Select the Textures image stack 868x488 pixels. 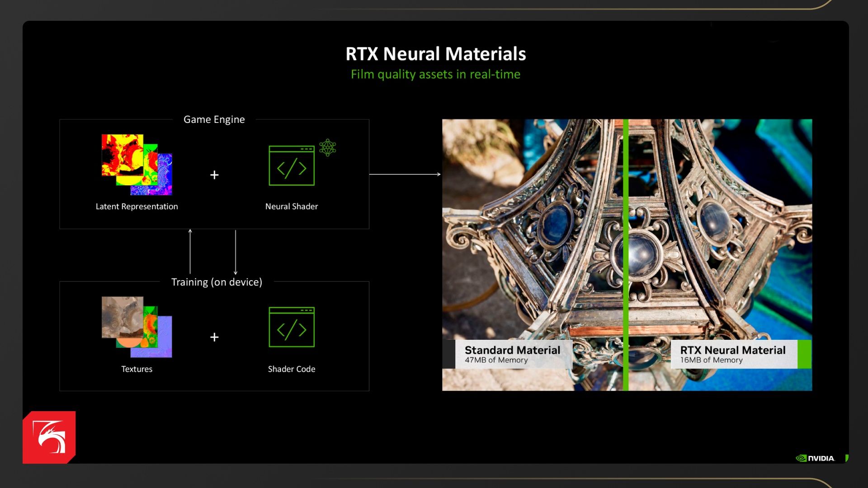137,327
